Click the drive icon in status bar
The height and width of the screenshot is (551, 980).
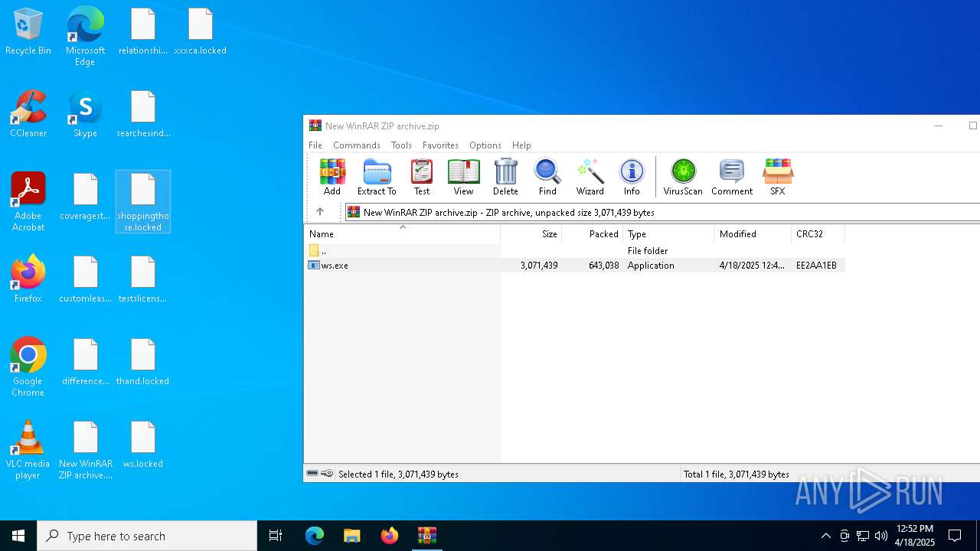point(312,474)
